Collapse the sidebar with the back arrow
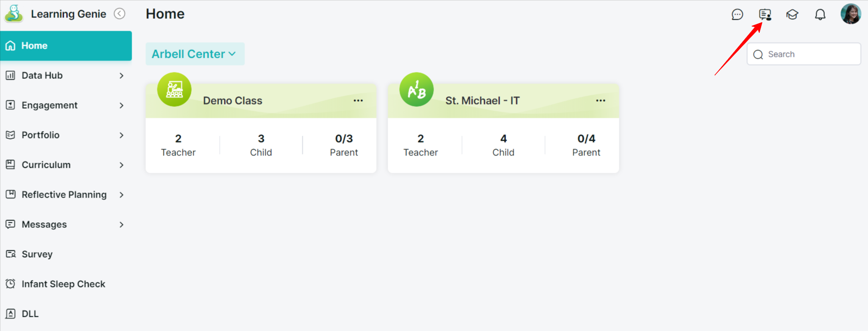Viewport: 868px width, 331px height. click(119, 14)
